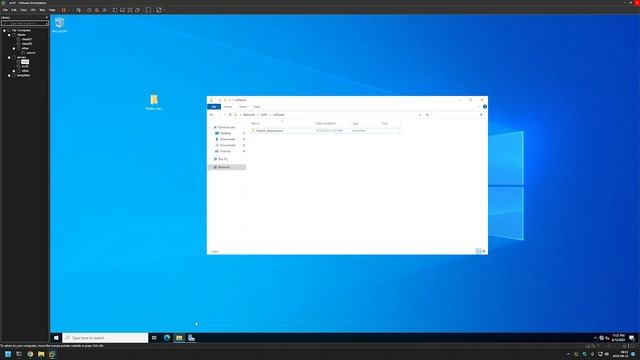This screenshot has height=360, width=640.
Task: Take a snapshot of this virtual machine
Action: point(89,10)
